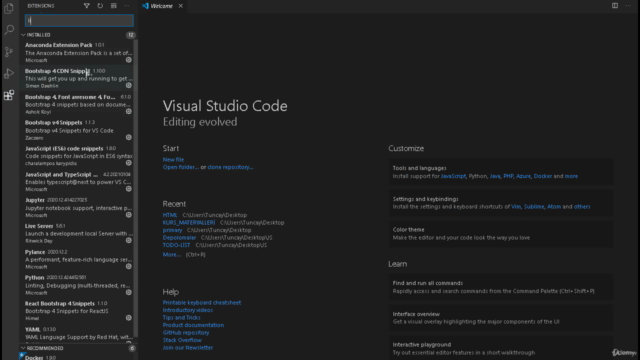The image size is (640, 360).
Task: Open Printable keyboard cheatsheet link
Action: point(202,302)
